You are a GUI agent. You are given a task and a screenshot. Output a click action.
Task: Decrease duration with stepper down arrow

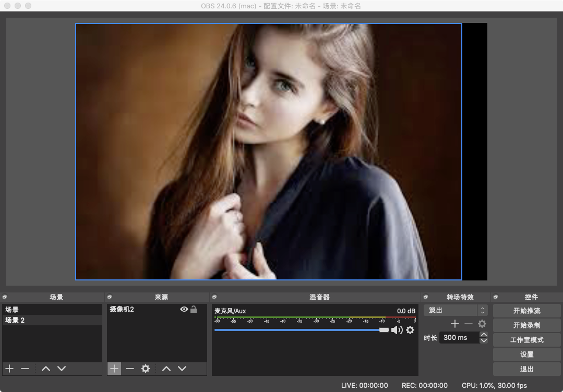tap(484, 340)
